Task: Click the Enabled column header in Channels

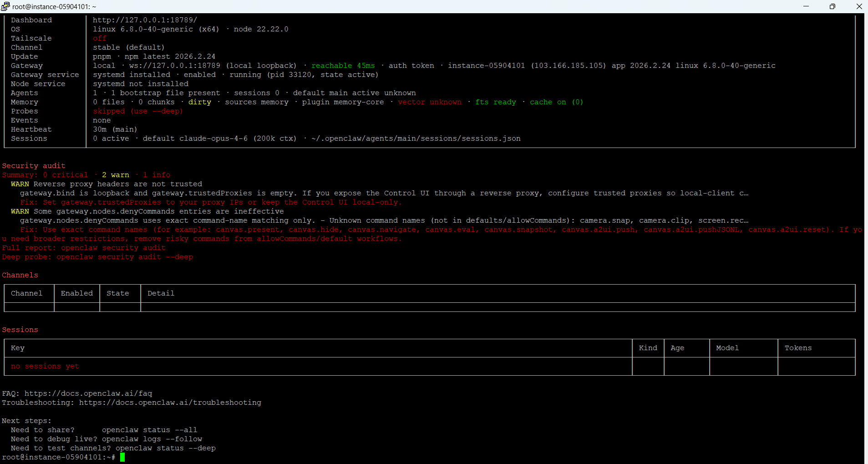Action: [x=76, y=293]
